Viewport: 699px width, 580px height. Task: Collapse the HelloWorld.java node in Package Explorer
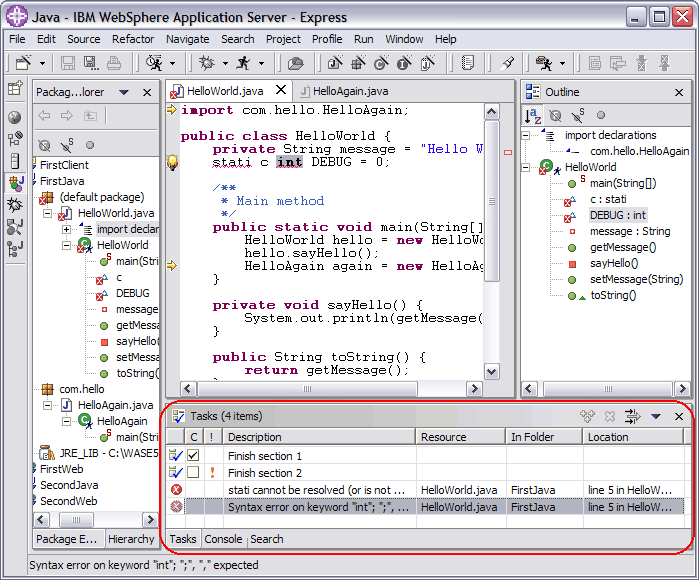pos(47,214)
